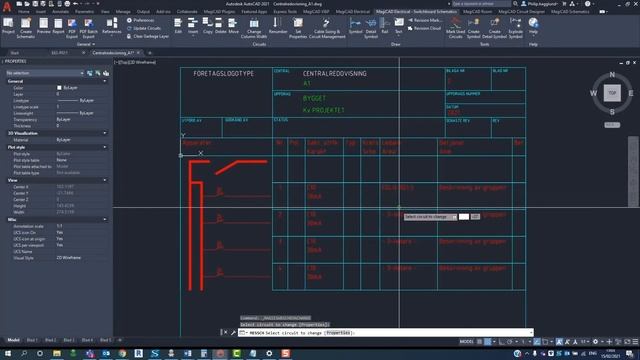Click Mark Used Circuits tool
The image size is (640, 360).
(455, 28)
